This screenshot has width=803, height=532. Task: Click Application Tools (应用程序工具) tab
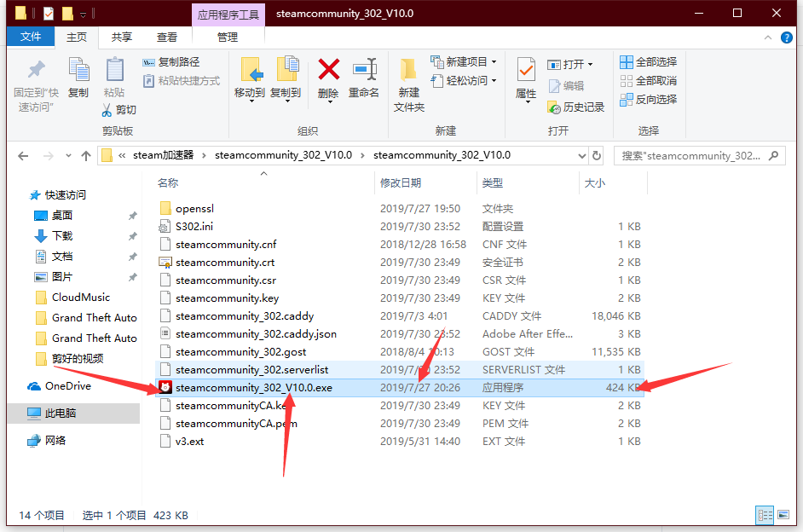pos(228,14)
